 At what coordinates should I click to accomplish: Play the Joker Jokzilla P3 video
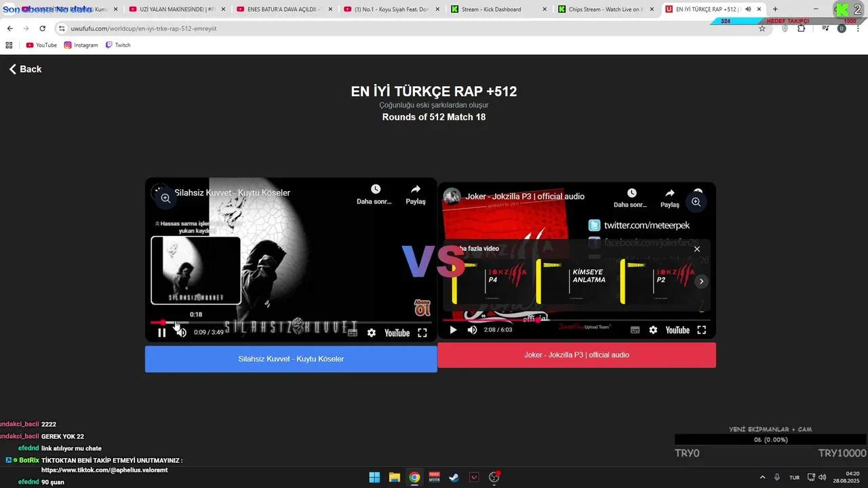pos(453,330)
